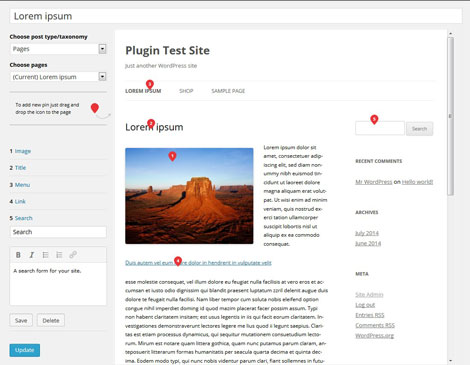Image resolution: width=470 pixels, height=365 pixels.
Task: Select pin 4 on the text link
Action: [x=178, y=261]
